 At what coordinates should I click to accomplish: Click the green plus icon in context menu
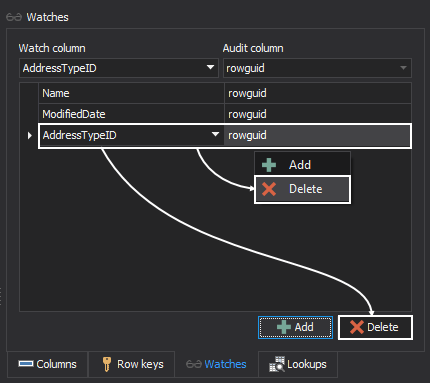pos(269,165)
